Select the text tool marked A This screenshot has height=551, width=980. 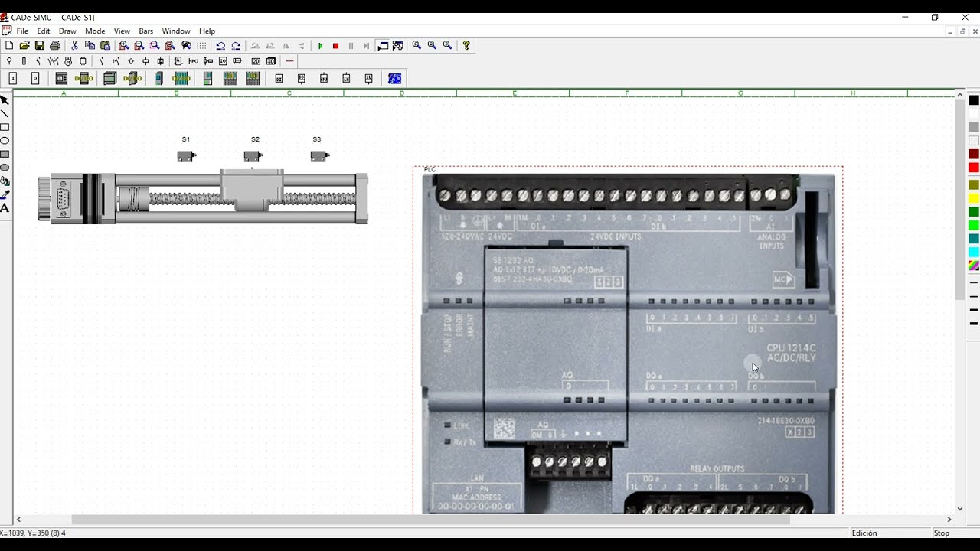[x=5, y=208]
